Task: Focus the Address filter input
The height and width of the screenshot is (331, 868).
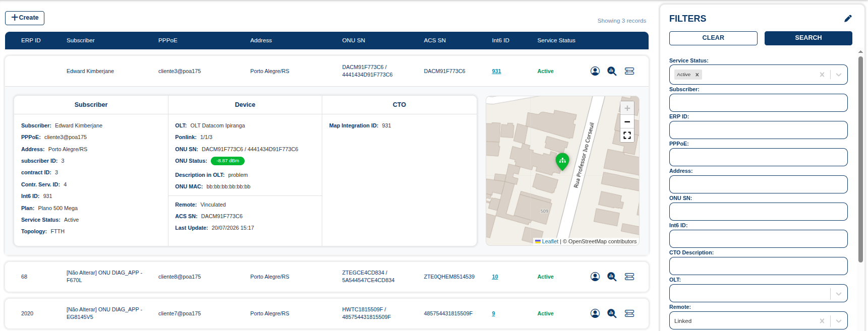Action: pyautogui.click(x=758, y=184)
